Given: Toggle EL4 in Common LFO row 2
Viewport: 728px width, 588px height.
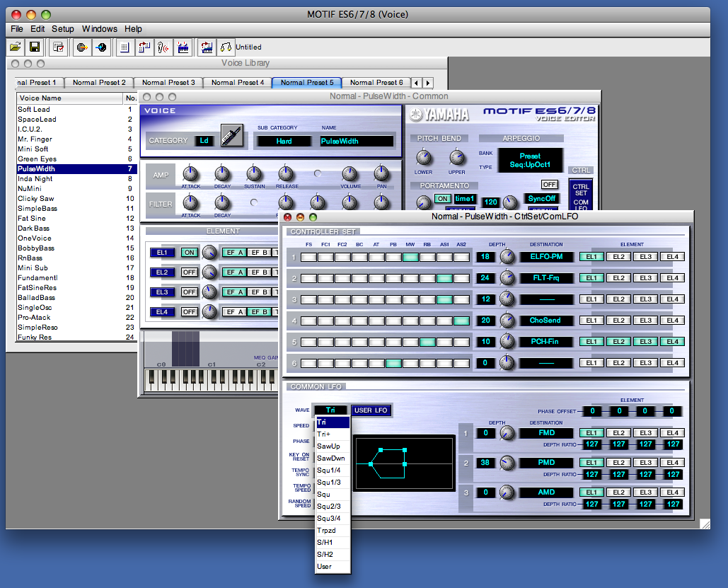Looking at the screenshot, I should click(x=672, y=463).
